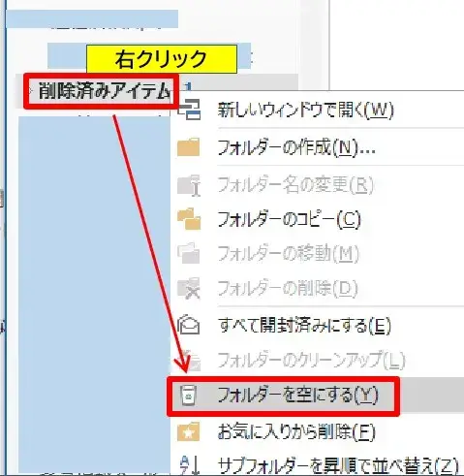464x476 pixels.
Task: Choose サブフォルダーを昇順で並べ替え(Z) menu entry
Action: [x=338, y=466]
